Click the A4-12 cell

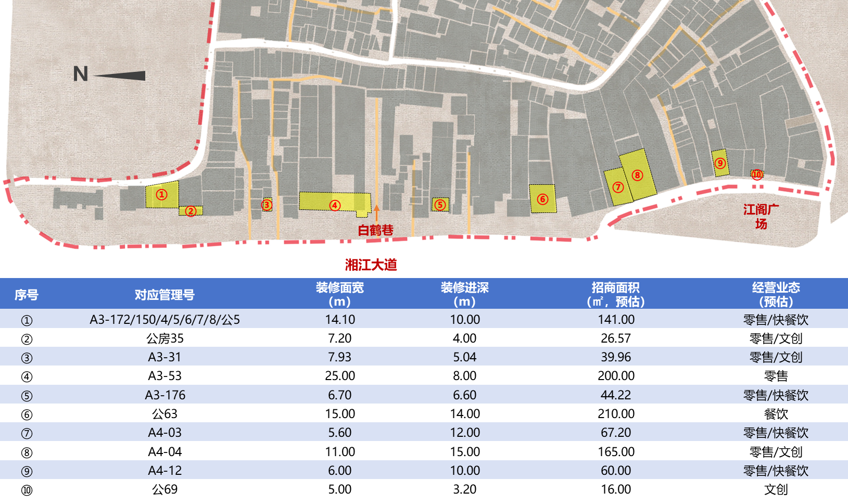[164, 471]
